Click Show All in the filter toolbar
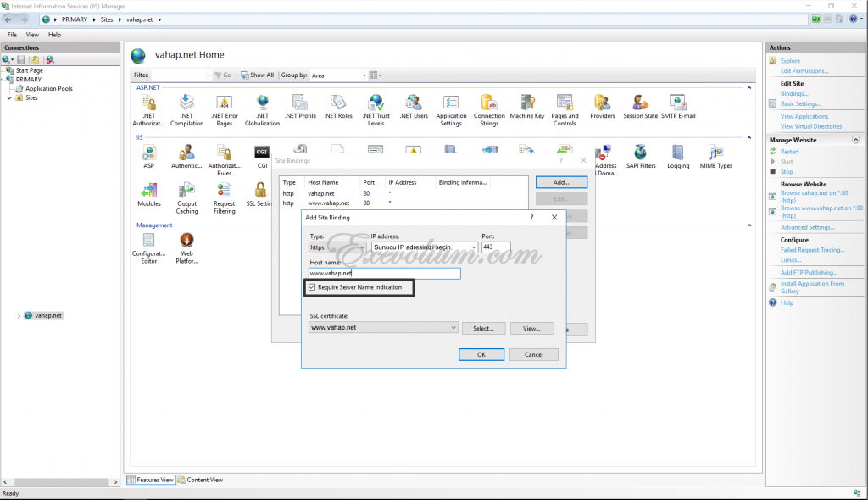 258,75
